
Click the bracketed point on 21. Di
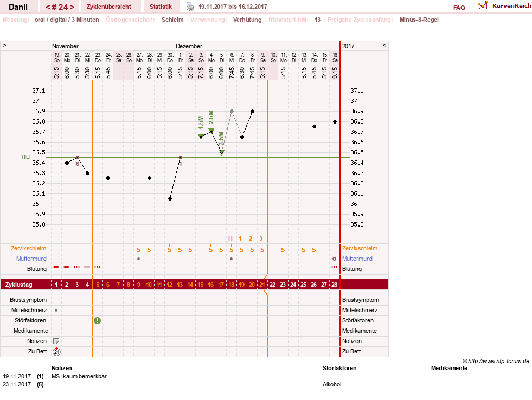point(78,157)
